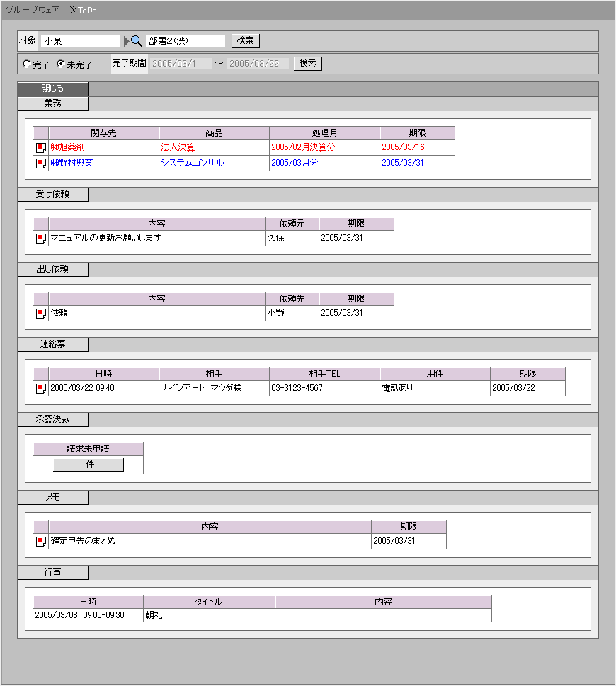Click the department field showing 部署2(渋)

pos(186,41)
